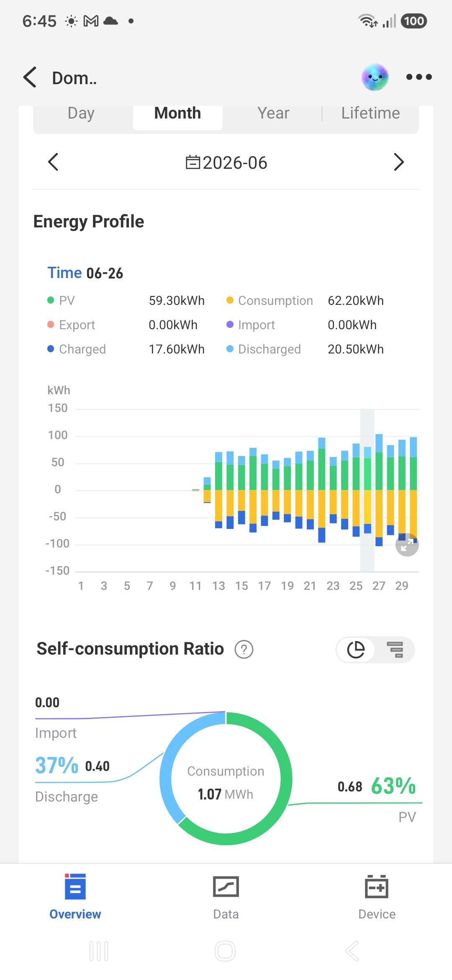Select the Year tab

point(273,113)
